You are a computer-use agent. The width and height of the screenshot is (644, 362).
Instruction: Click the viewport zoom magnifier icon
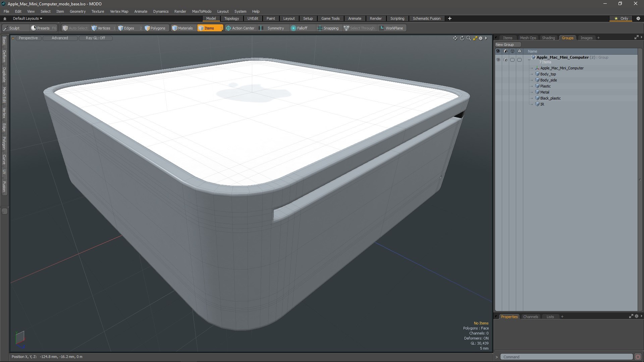pos(469,38)
